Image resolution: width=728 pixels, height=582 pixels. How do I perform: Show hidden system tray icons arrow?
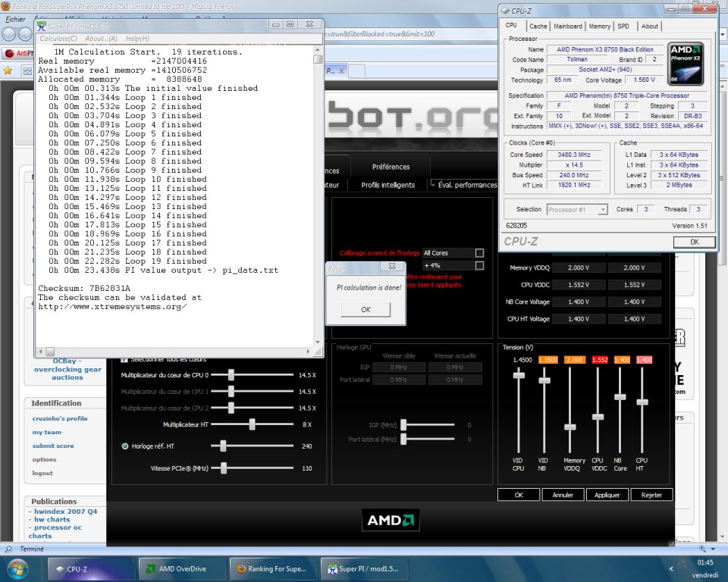pos(671,568)
